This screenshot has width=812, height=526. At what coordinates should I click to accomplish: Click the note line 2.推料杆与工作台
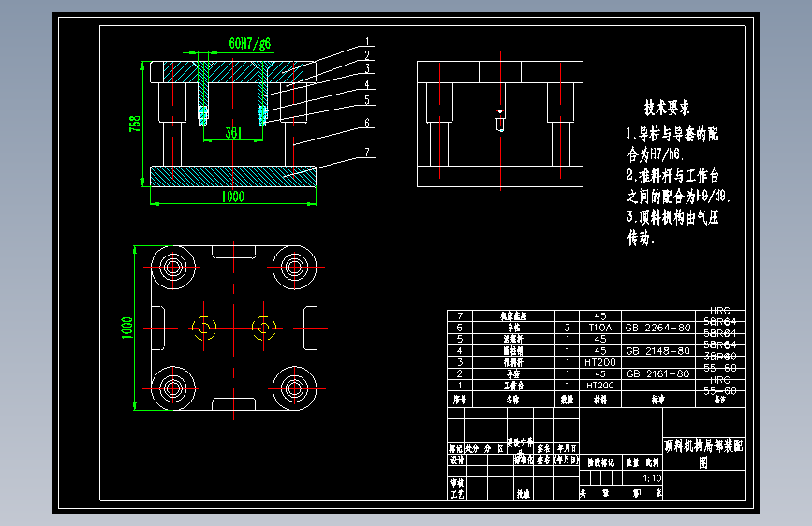pyautogui.click(x=672, y=176)
